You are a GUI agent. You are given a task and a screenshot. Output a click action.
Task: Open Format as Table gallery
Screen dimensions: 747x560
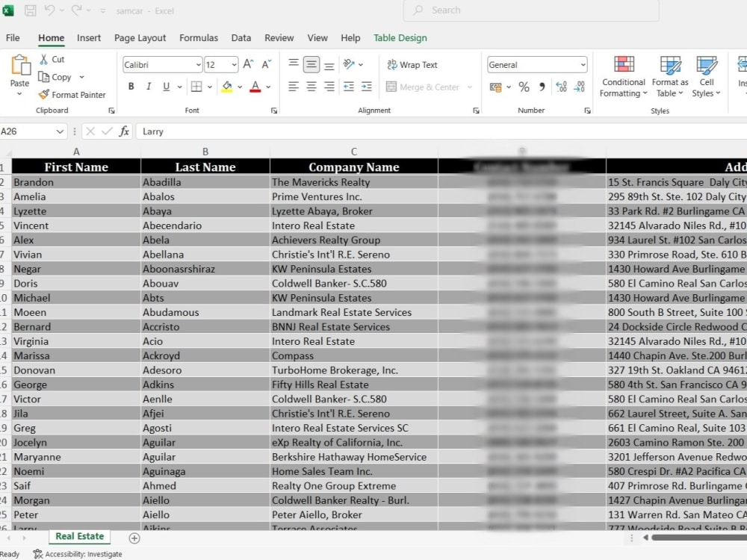coord(670,76)
